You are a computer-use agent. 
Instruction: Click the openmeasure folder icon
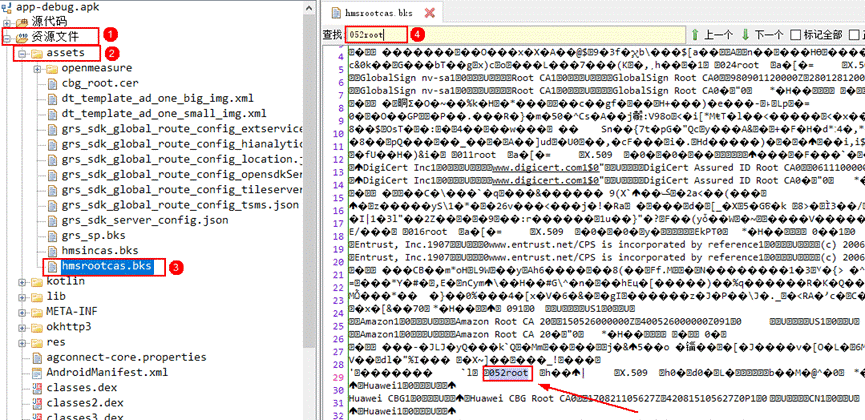52,68
